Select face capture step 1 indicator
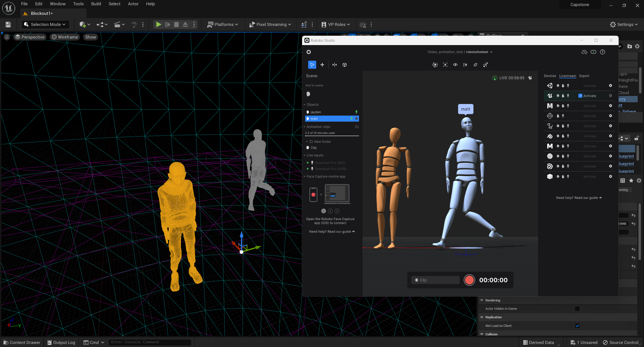This screenshot has height=347, width=644. coord(324,211)
